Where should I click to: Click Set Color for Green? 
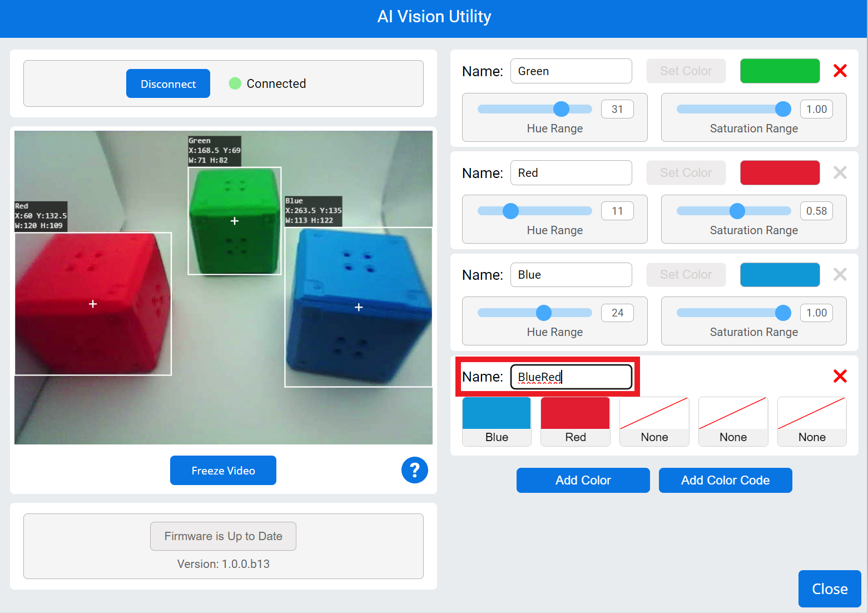pyautogui.click(x=686, y=71)
